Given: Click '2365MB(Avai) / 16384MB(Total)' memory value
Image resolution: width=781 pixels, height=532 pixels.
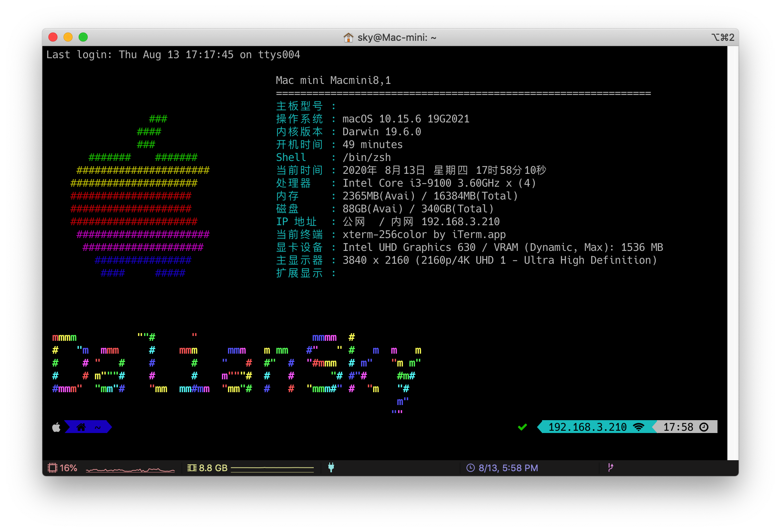Looking at the screenshot, I should (x=430, y=196).
